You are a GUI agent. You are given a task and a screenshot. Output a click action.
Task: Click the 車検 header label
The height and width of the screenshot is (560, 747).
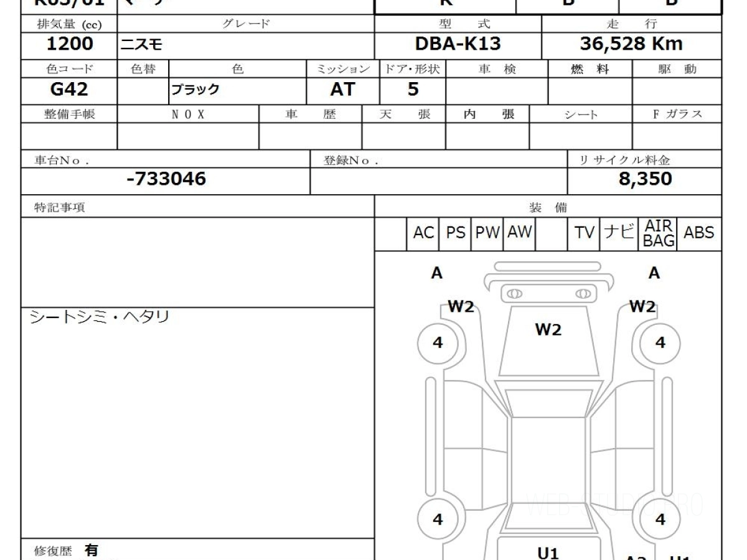[497, 69]
